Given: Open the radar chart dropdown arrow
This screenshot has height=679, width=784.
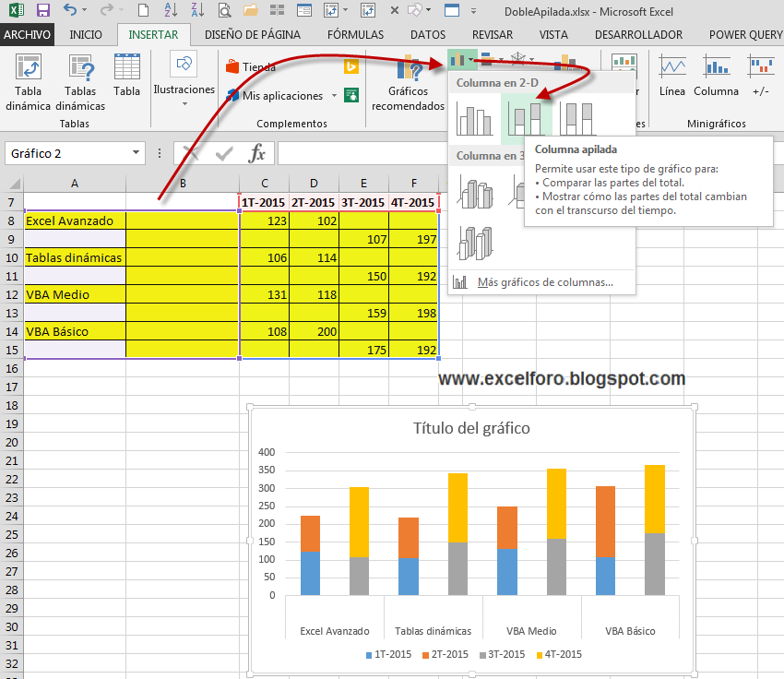Looking at the screenshot, I should click(531, 60).
